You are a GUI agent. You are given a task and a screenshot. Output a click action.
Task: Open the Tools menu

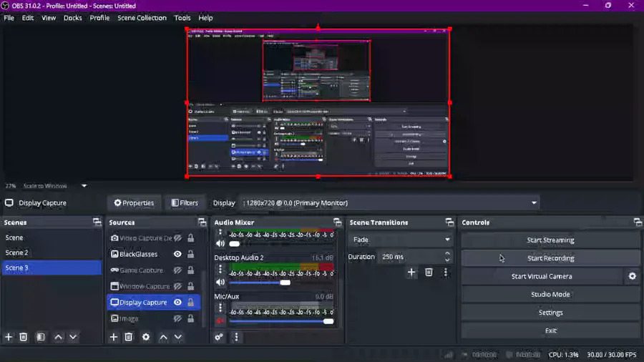tap(182, 18)
